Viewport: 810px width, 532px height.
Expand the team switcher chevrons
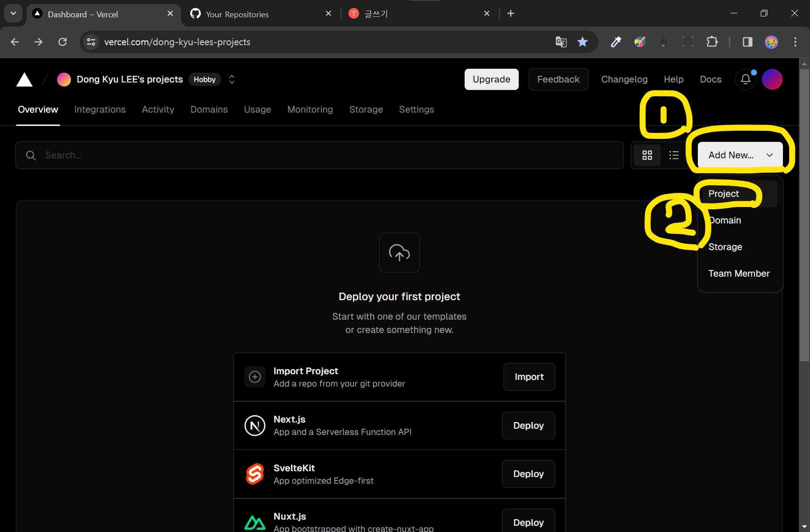click(x=232, y=79)
